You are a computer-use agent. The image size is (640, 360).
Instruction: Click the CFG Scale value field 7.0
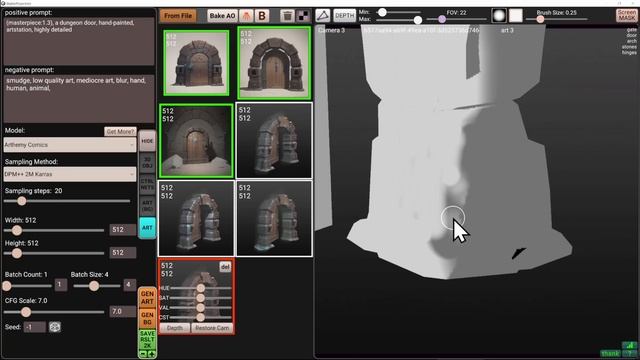coord(122,311)
